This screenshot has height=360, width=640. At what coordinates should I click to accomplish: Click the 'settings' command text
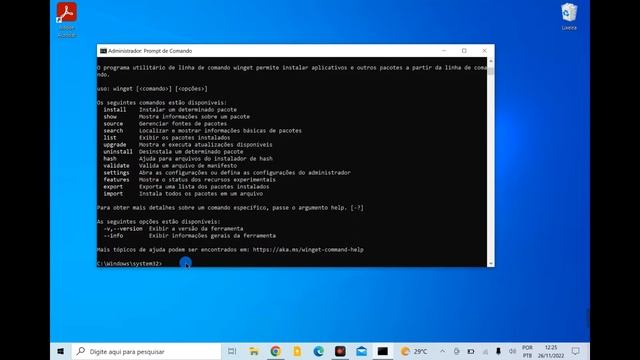tap(116, 173)
